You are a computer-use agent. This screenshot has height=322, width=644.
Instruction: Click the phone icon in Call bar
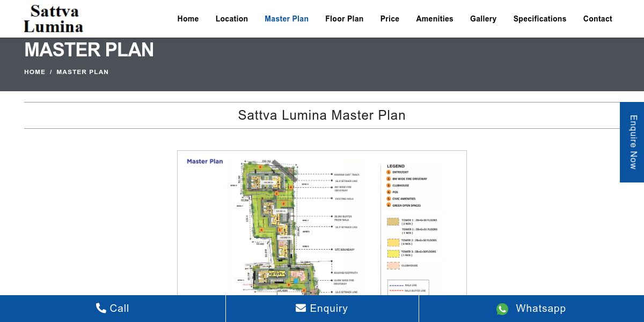[101, 308]
